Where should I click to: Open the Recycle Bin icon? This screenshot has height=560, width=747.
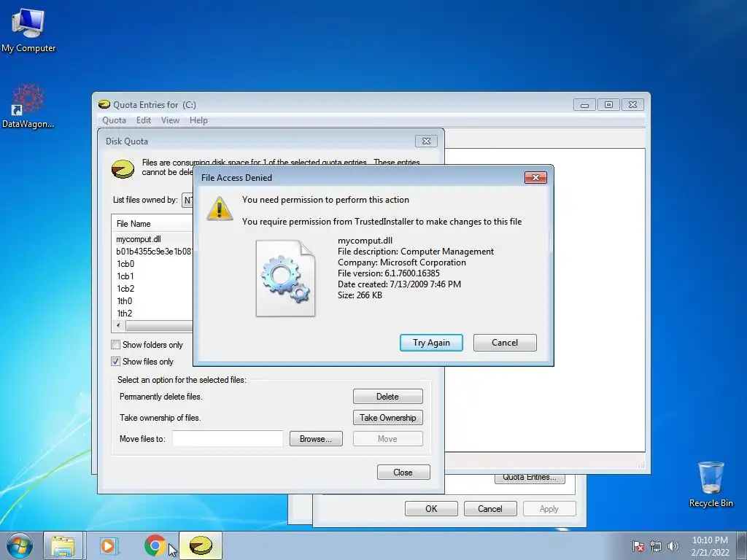pyautogui.click(x=711, y=484)
